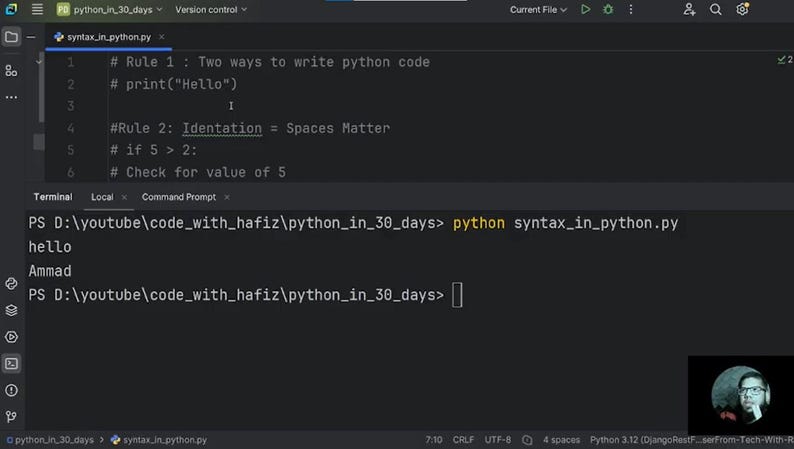This screenshot has width=794, height=449.
Task: Open the main hamburger menu
Action: click(37, 9)
